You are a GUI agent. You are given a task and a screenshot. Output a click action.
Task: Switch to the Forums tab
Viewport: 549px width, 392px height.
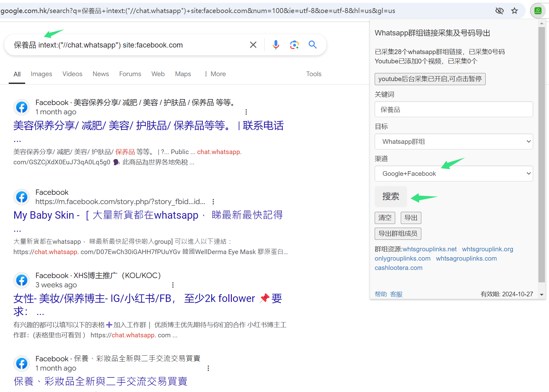click(x=130, y=74)
